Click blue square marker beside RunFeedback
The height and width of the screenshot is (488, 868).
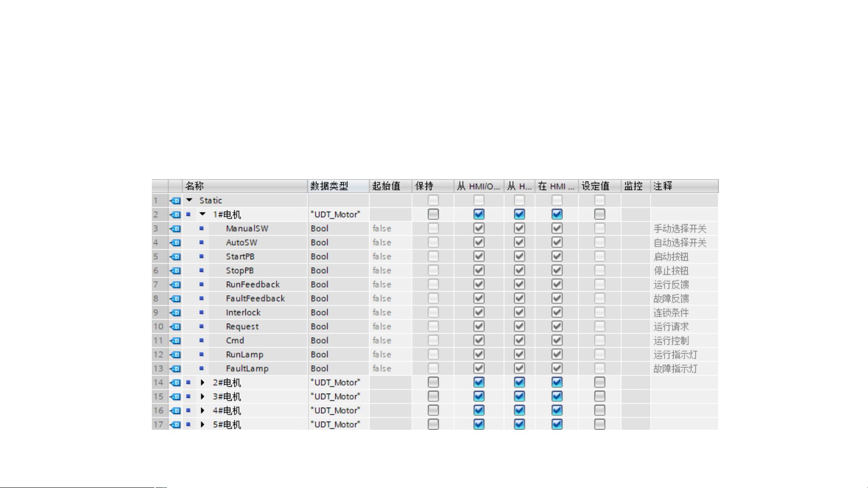[202, 284]
